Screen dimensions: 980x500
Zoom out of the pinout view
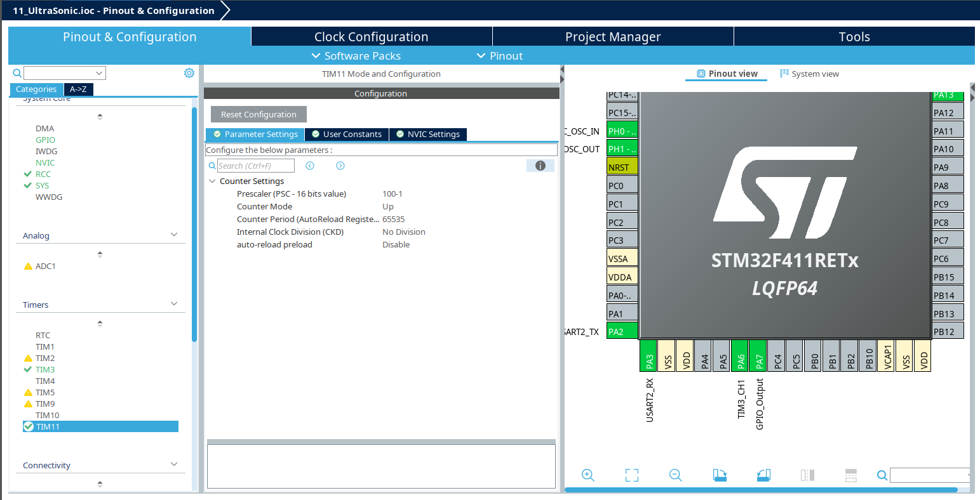point(676,475)
